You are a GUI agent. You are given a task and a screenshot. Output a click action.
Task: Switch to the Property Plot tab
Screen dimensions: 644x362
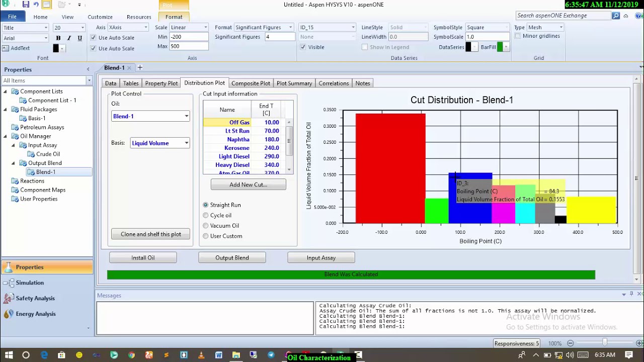tap(161, 83)
